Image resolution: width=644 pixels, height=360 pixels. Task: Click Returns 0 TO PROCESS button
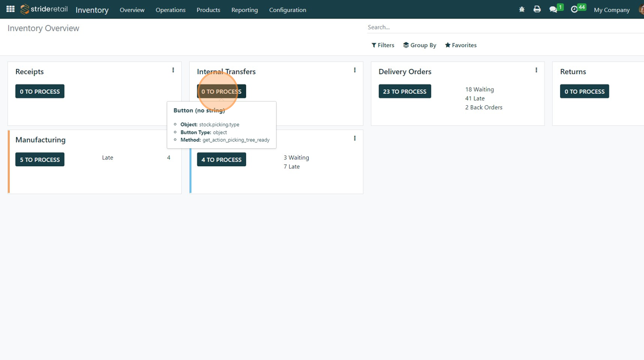coord(584,91)
